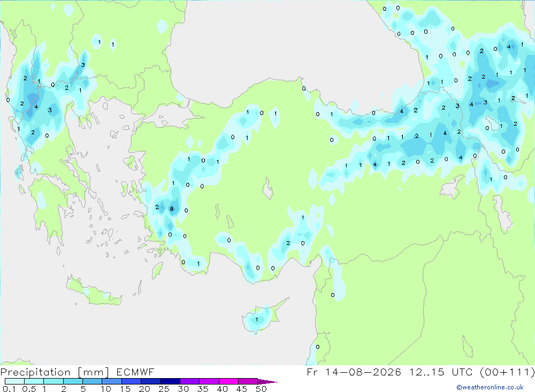The height and width of the screenshot is (392, 535).
Task: Click the precipitation value '1' on Cyprus
Action: coord(257,320)
